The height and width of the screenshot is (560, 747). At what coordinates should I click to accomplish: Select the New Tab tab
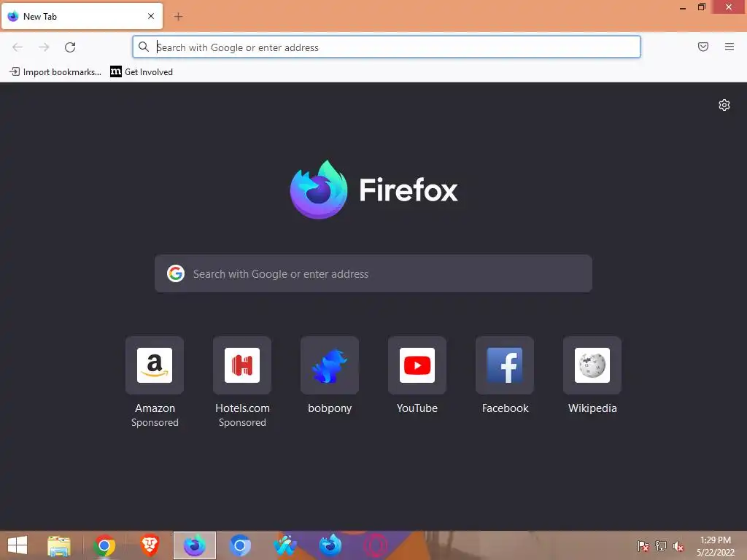tap(82, 16)
